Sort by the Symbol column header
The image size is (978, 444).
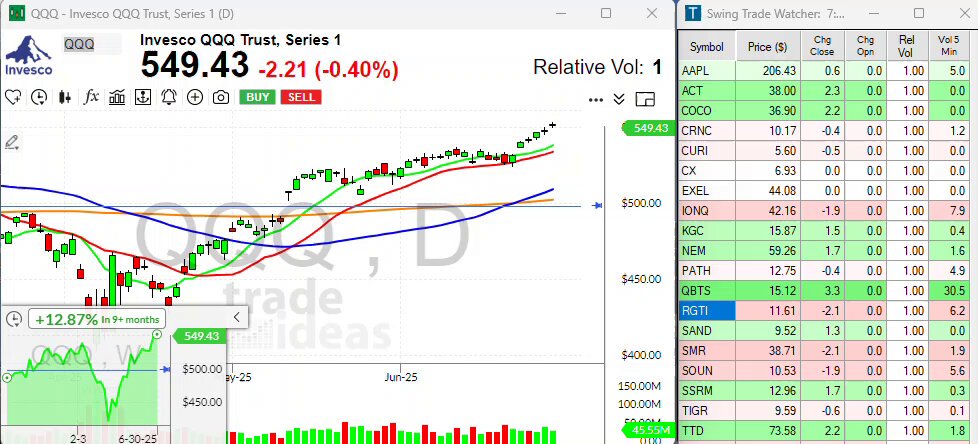pos(707,47)
